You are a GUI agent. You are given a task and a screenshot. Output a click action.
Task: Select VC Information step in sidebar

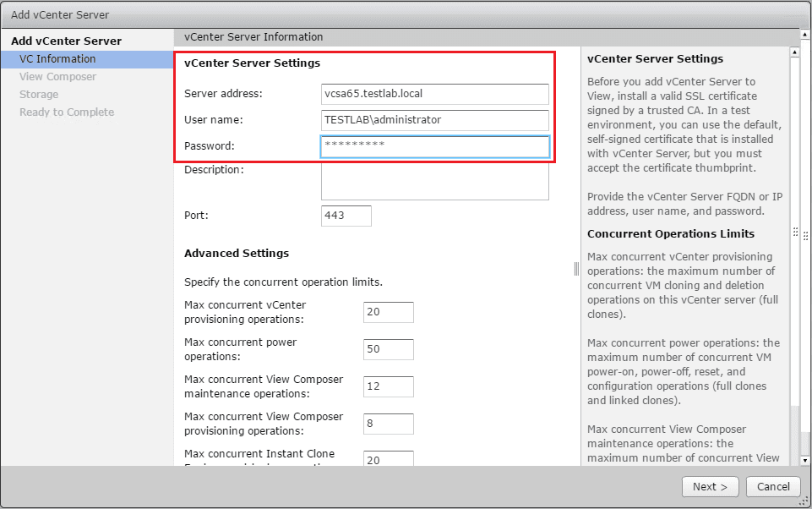[57, 59]
